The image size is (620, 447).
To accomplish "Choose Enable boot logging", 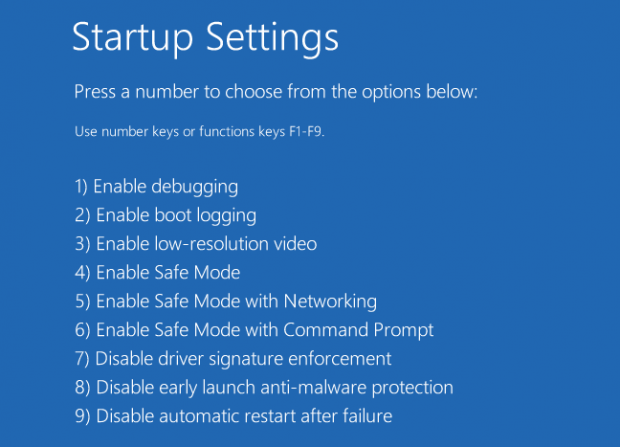I will pos(165,216).
